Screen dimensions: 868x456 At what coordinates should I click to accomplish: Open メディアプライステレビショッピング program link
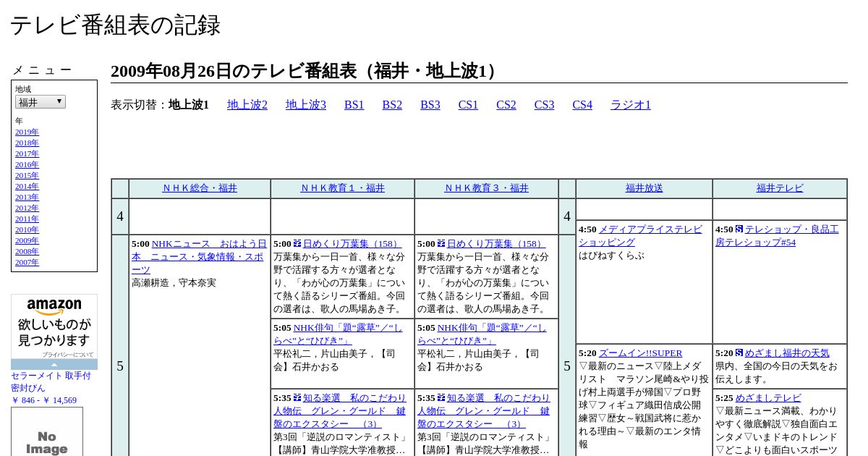(640, 235)
